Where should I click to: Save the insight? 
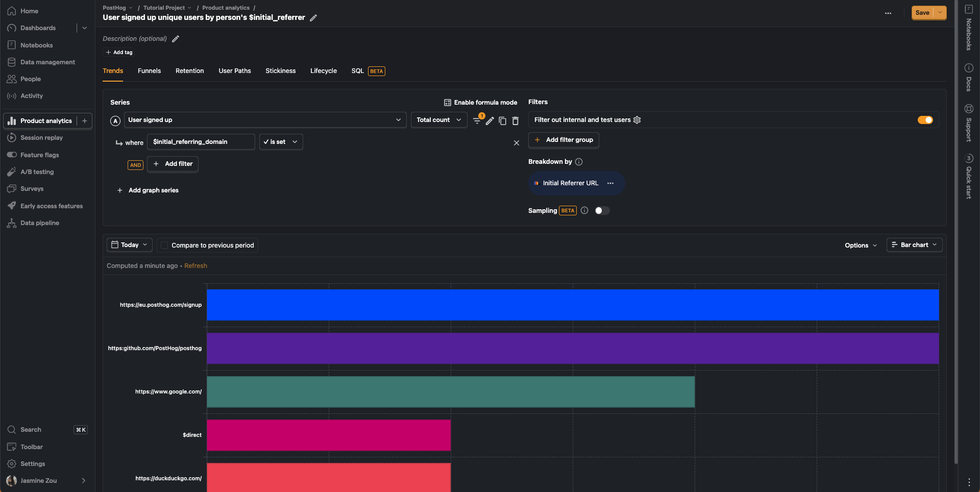(922, 13)
